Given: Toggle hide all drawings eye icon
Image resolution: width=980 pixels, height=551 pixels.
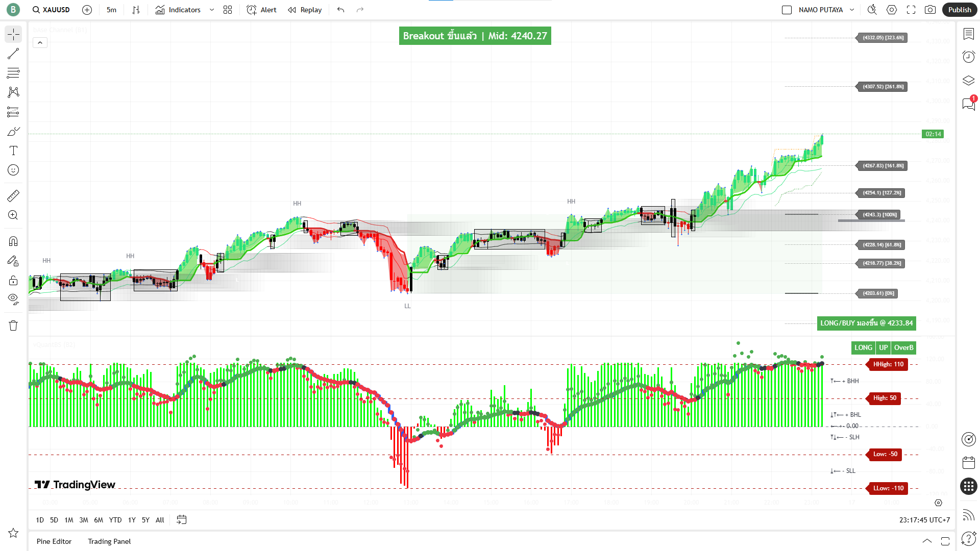Looking at the screenshot, I should pyautogui.click(x=13, y=299).
